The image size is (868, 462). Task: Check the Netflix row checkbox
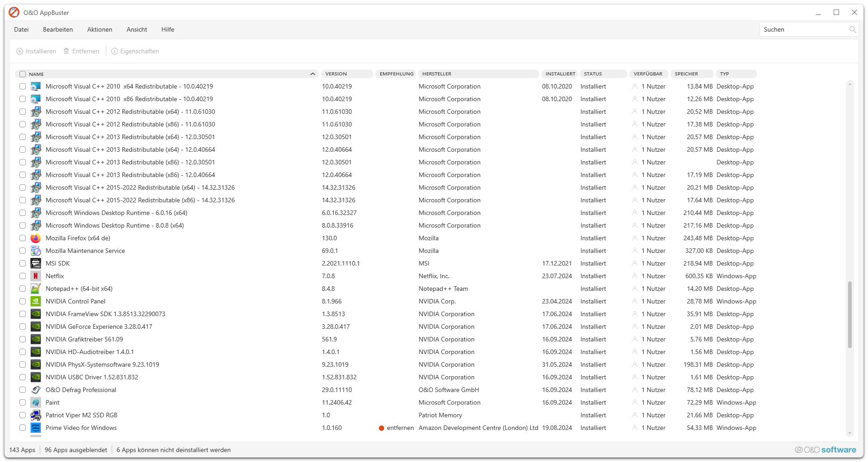tap(23, 276)
